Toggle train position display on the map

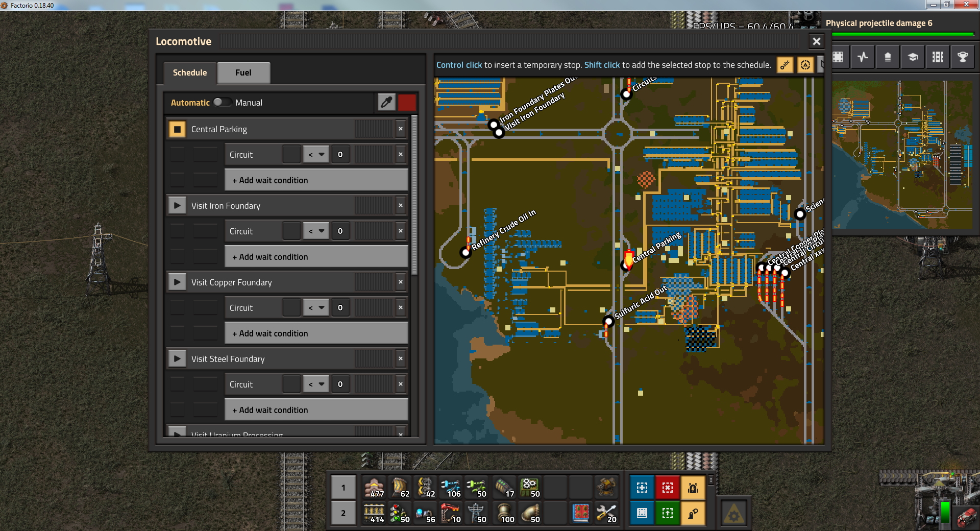click(x=805, y=65)
